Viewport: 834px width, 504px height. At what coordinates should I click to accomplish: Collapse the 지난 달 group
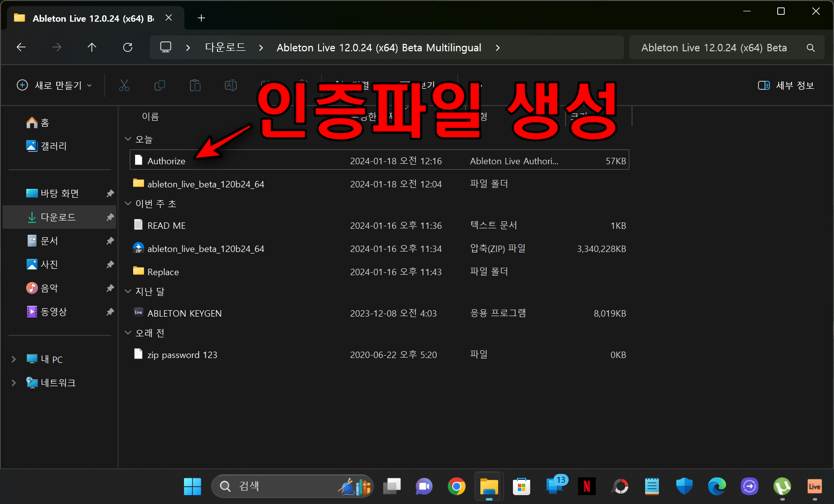(x=128, y=291)
